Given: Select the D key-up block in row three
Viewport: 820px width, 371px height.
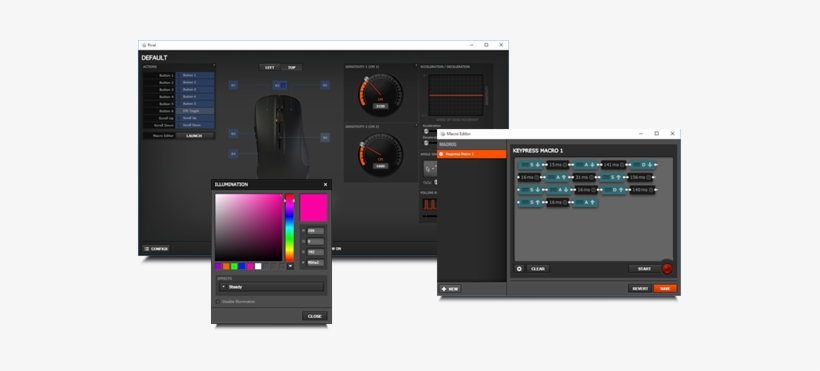Looking at the screenshot, I should click(613, 190).
